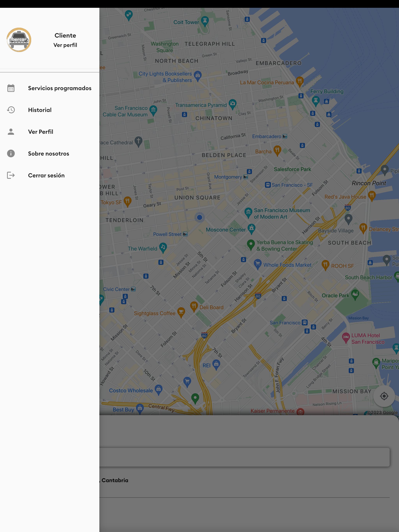
Task: Tap the my-location crosshair button on map
Action: pos(384,396)
